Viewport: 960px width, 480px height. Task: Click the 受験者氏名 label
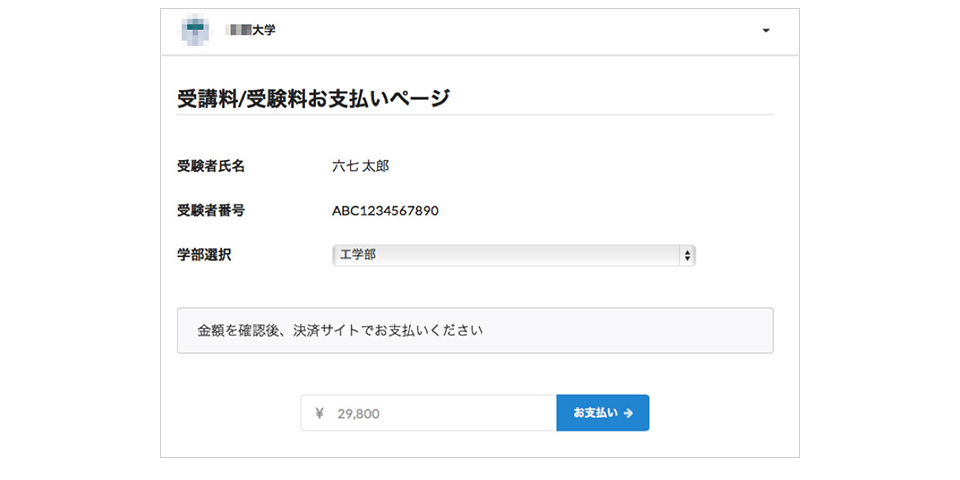[211, 166]
